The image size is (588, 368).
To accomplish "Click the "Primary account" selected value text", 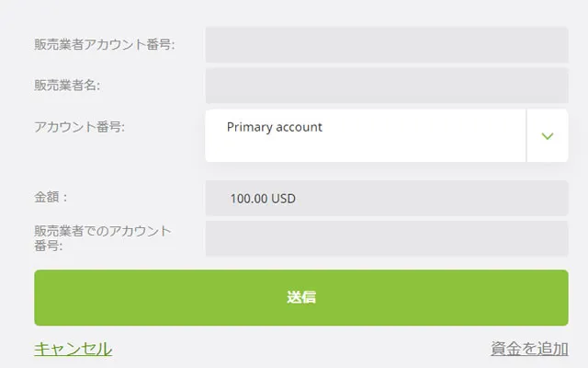I will tap(275, 127).
